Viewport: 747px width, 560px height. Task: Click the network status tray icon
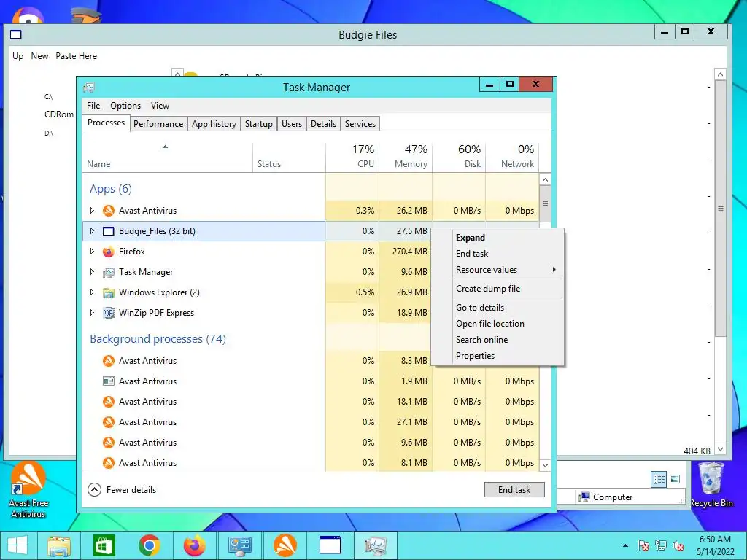tap(661, 545)
